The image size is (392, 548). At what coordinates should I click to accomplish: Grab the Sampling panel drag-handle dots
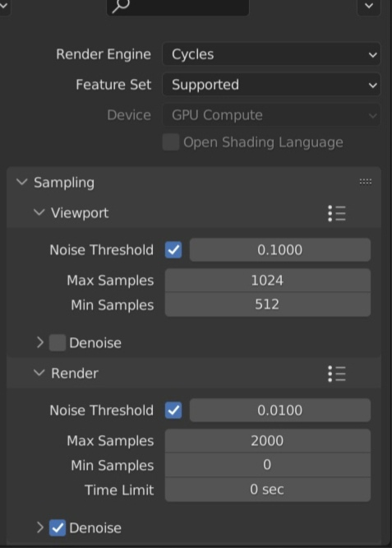pyautogui.click(x=366, y=181)
